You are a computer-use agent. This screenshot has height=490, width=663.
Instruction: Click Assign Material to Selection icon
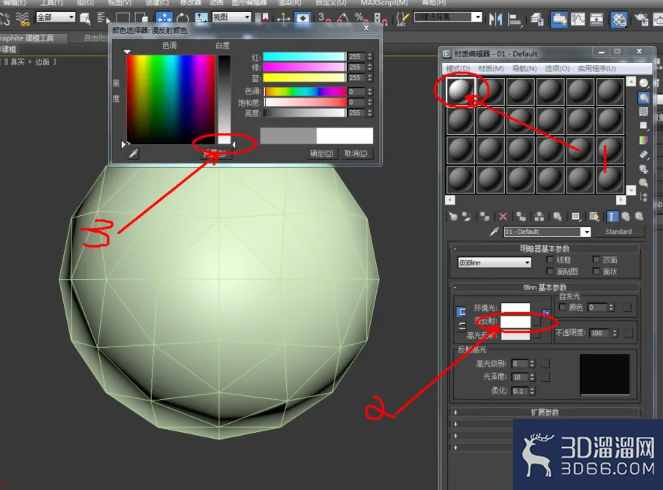485,216
